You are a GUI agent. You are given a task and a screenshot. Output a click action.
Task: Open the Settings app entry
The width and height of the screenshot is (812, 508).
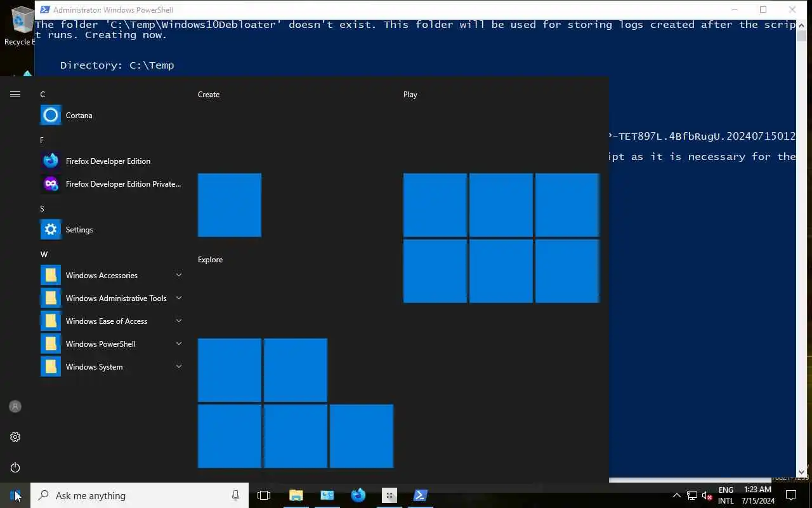(112, 229)
